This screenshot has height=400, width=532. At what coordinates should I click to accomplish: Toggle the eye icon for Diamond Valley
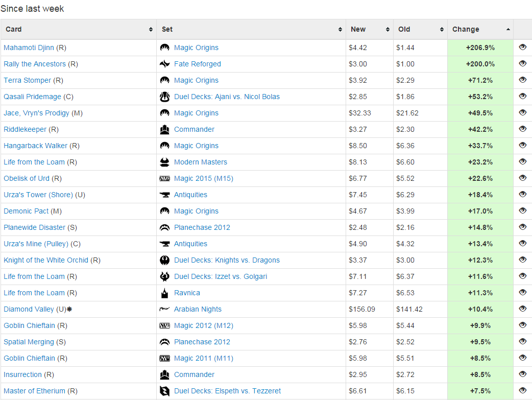tap(522, 309)
